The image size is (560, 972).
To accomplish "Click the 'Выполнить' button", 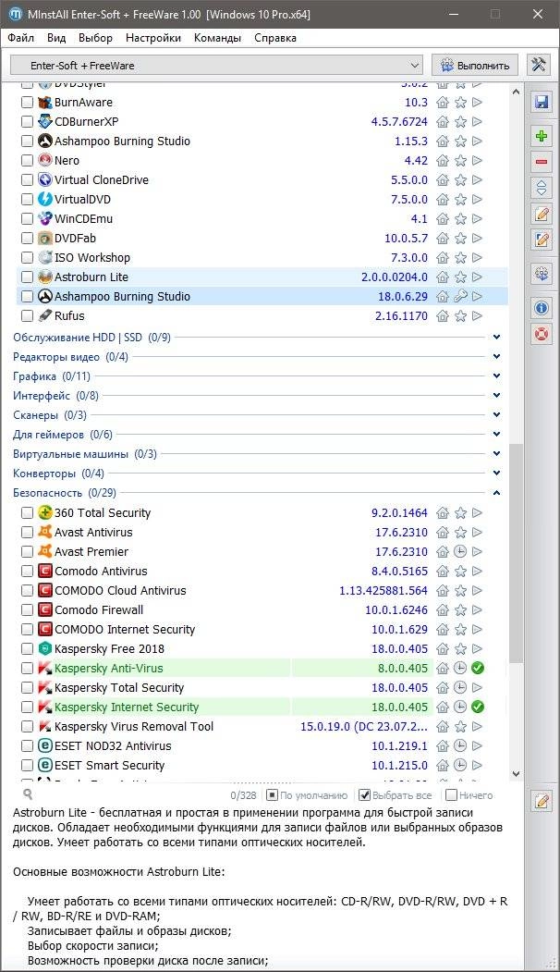I will [475, 65].
